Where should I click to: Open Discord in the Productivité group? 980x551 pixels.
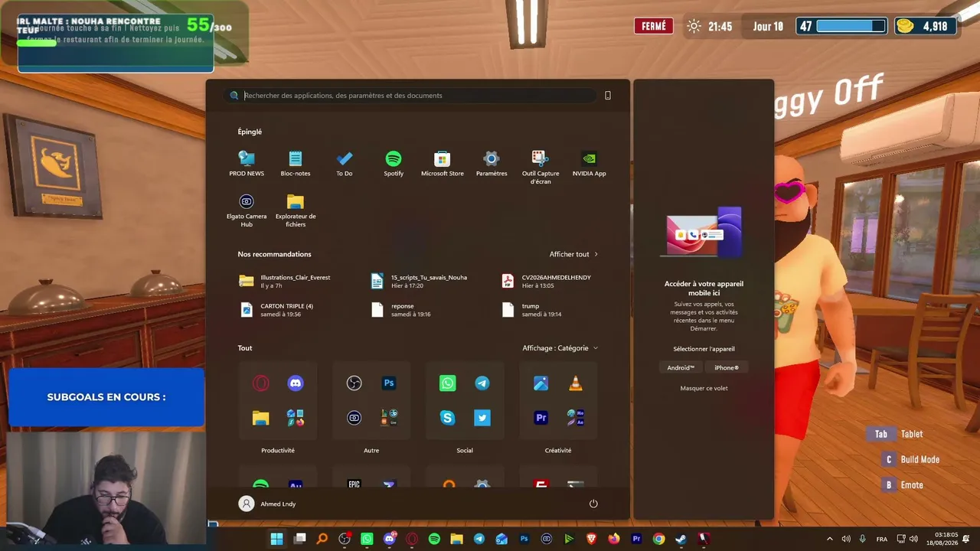(x=296, y=383)
